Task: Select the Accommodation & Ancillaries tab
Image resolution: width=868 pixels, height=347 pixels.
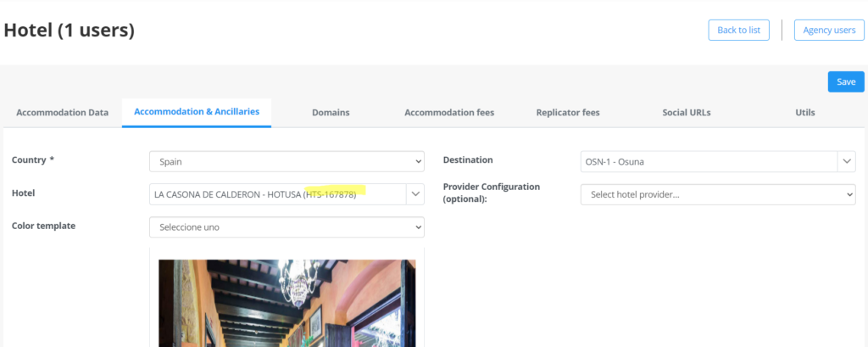Action: (197, 111)
